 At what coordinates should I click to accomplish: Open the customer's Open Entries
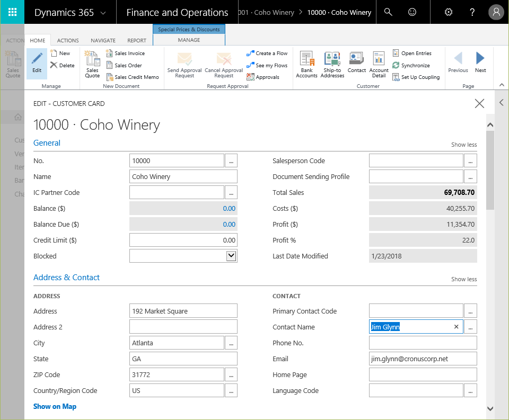coord(412,53)
